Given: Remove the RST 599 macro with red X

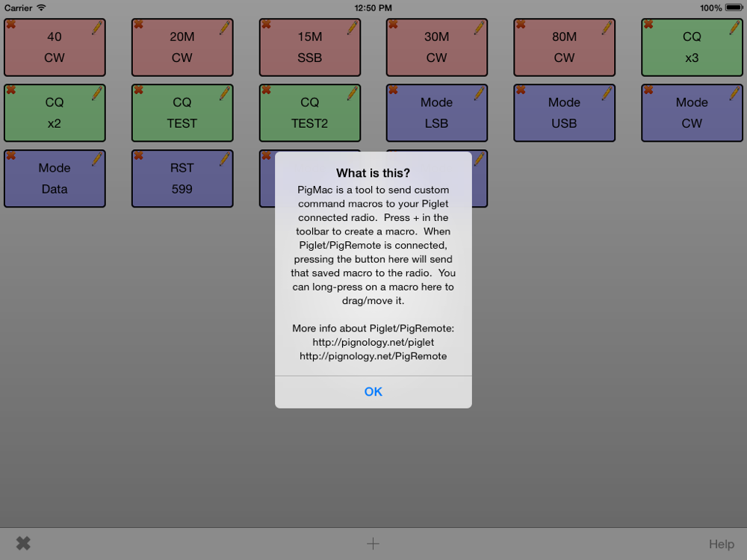Looking at the screenshot, I should (139, 156).
